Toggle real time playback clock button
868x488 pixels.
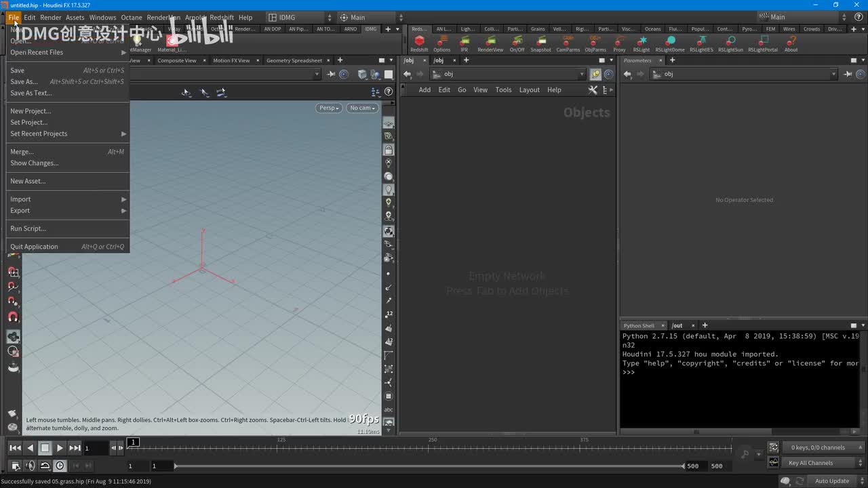coord(60,466)
